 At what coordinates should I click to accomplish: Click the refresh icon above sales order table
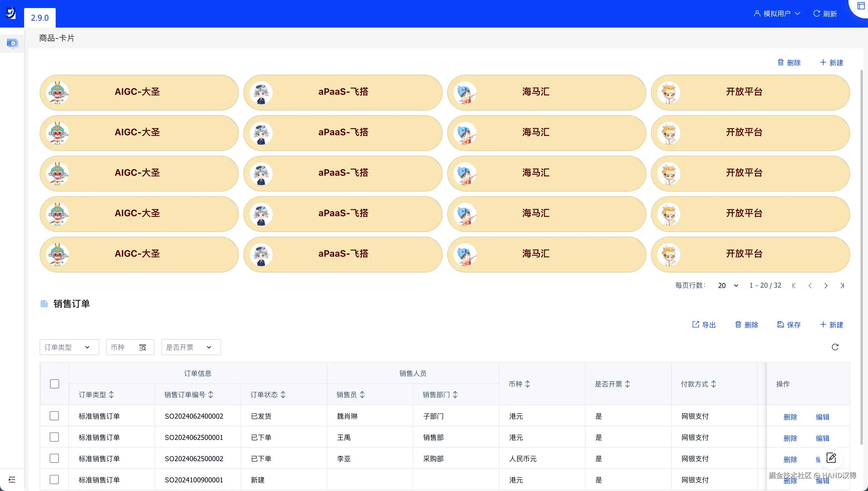pos(835,347)
